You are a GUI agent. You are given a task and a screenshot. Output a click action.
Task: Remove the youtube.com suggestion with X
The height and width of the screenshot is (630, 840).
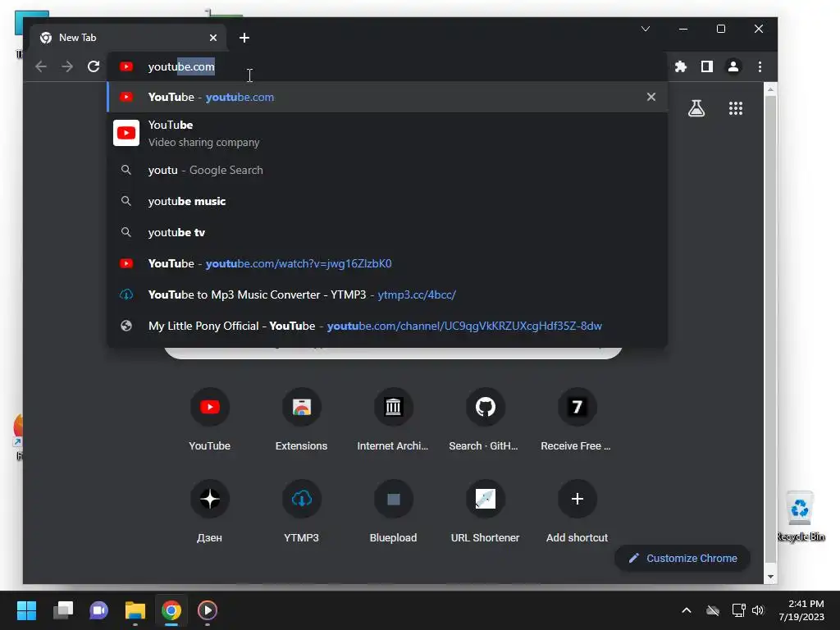click(x=651, y=97)
